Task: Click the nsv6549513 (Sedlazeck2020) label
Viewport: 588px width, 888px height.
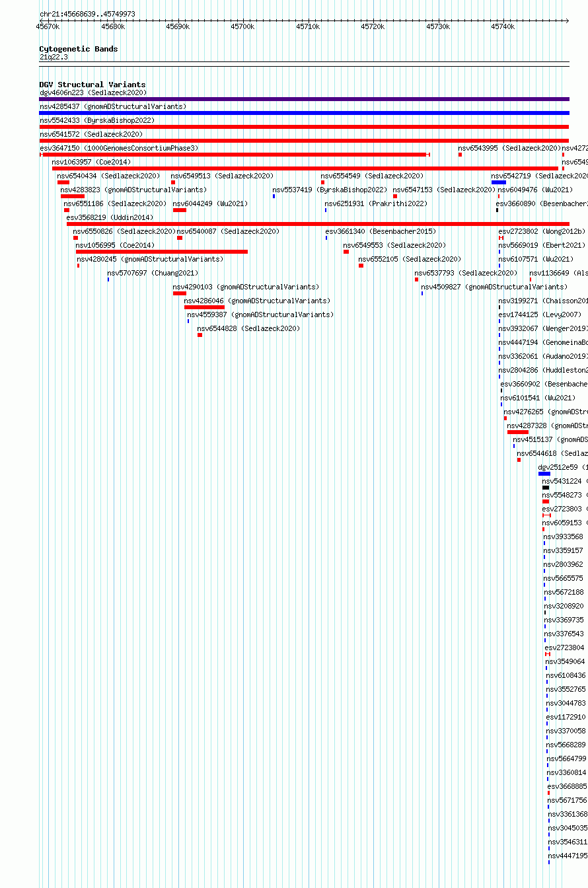Action: pos(222,176)
